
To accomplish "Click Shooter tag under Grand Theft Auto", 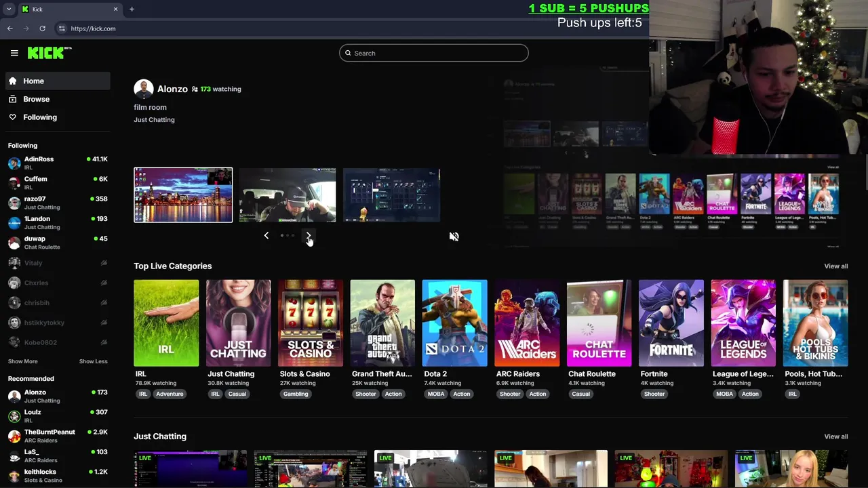I will click(366, 394).
